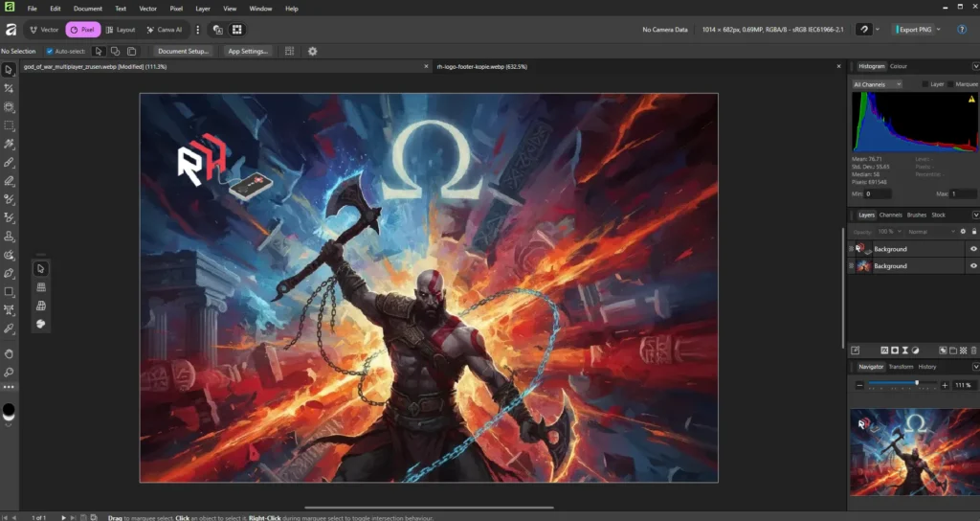980x521 pixels.
Task: Select the clone stamp tool
Action: coord(9,237)
